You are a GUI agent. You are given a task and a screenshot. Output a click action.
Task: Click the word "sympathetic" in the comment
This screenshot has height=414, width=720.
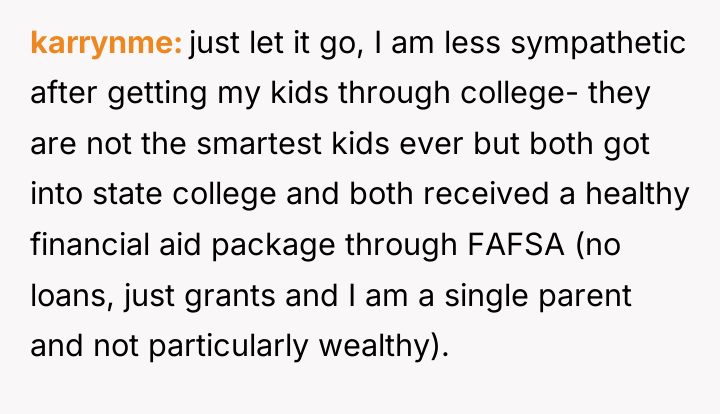598,43
